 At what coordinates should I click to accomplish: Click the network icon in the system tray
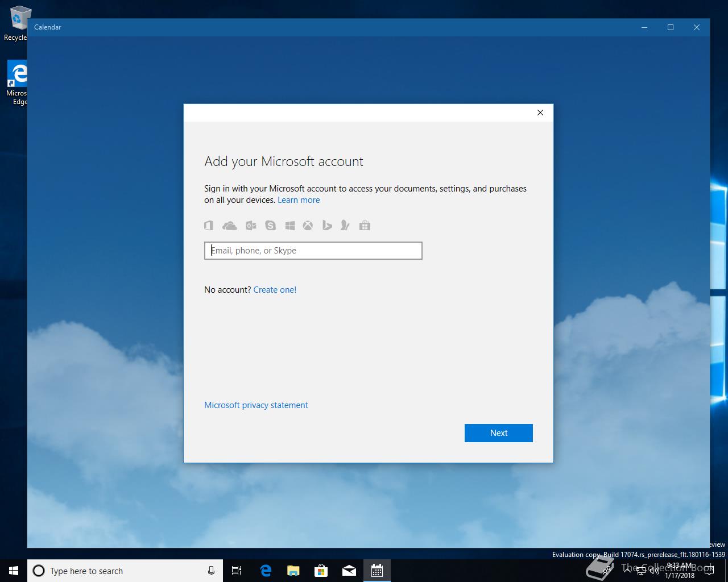641,571
